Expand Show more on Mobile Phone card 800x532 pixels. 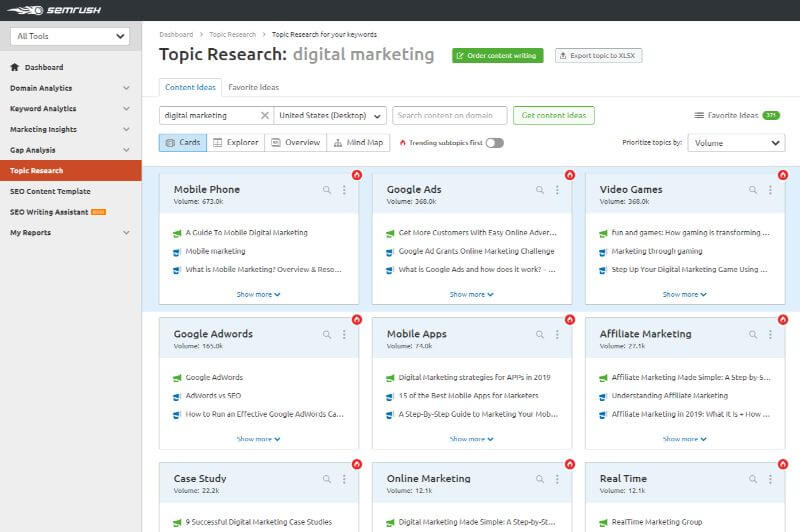(x=258, y=294)
